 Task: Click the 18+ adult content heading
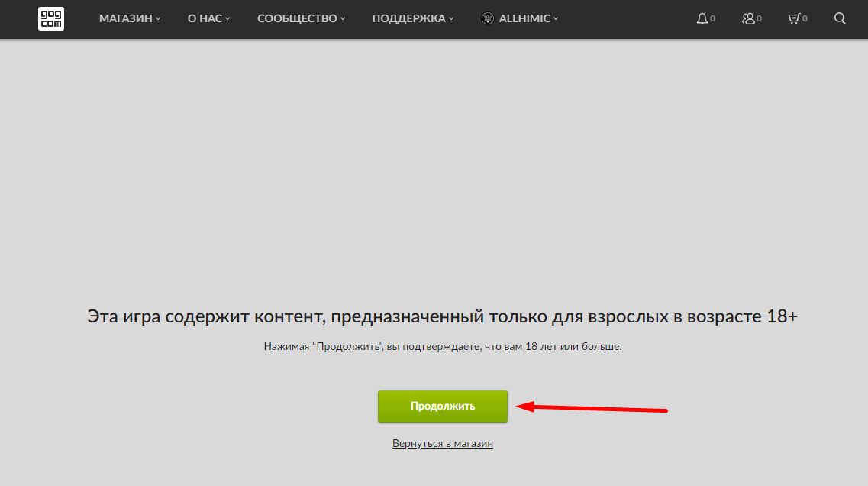(x=442, y=316)
